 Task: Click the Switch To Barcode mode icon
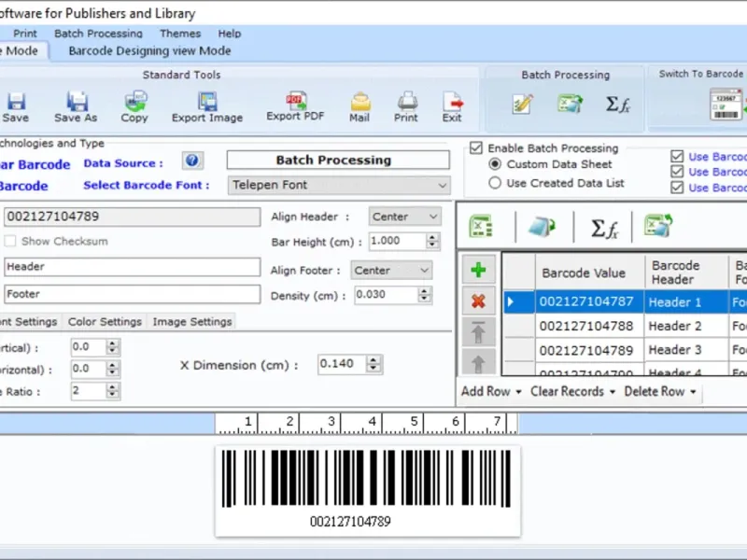tap(726, 104)
